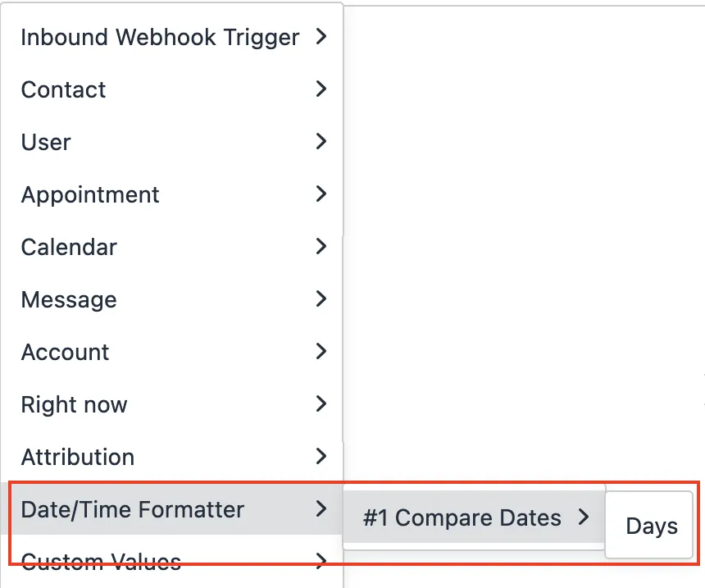Expand the Message submenu arrow

coord(321,299)
